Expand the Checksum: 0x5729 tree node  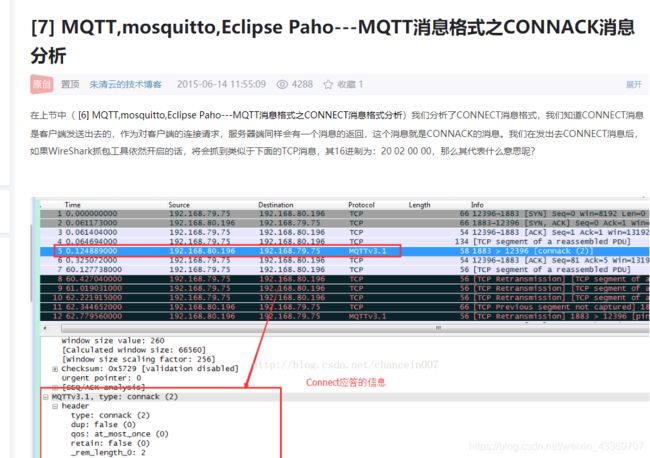[55, 369]
